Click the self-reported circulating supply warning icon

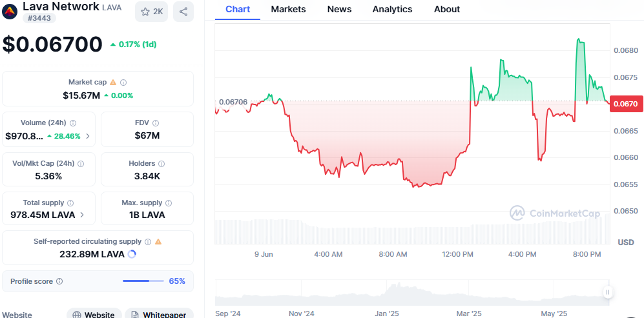(x=158, y=241)
